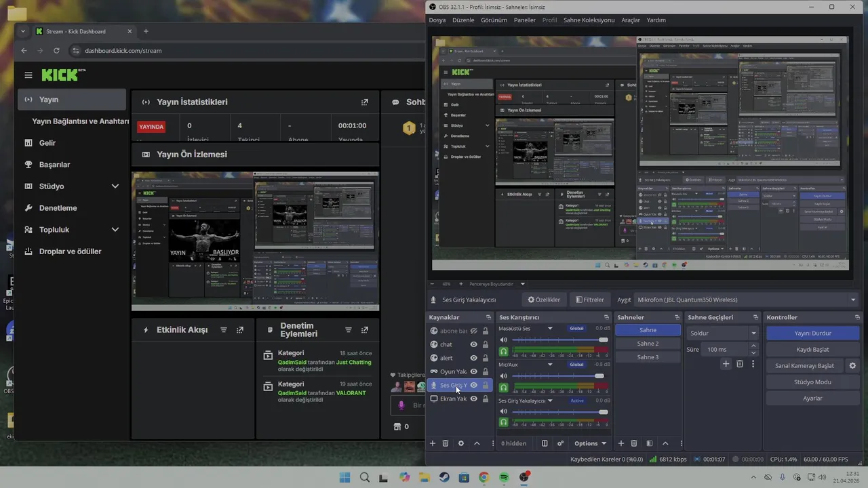The width and height of the screenshot is (868, 488).
Task: Hide the chat source
Action: 474,344
